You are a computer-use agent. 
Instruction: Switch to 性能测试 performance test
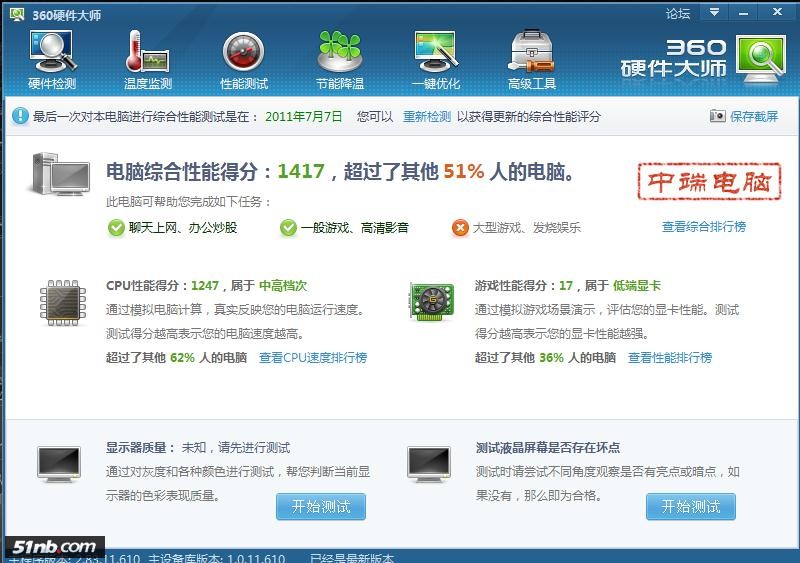[x=244, y=60]
